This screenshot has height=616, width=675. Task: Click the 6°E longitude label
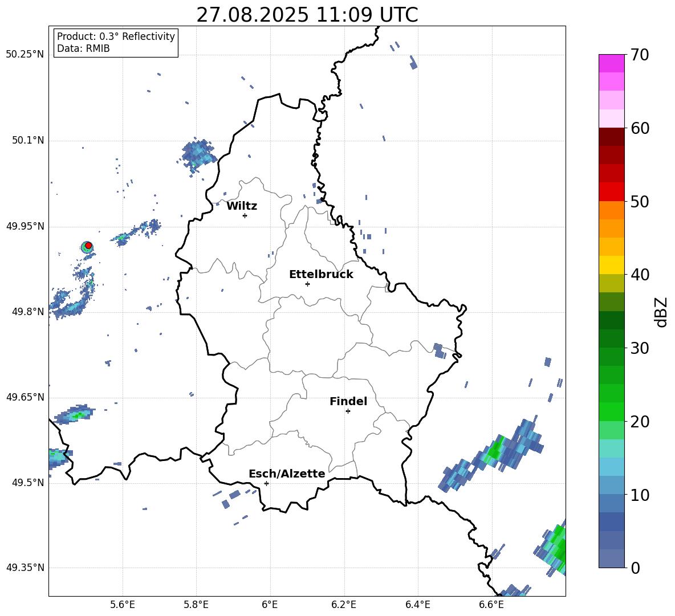270,605
